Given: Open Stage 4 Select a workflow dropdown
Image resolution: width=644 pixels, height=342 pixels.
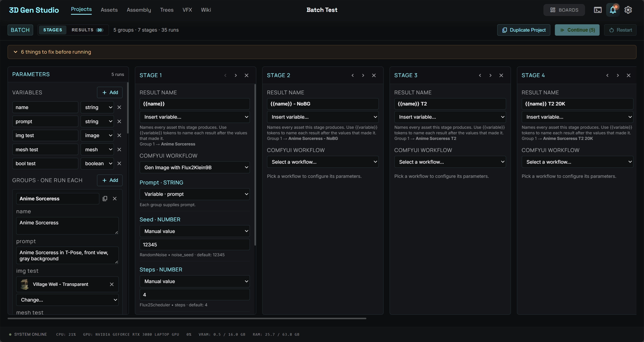Looking at the screenshot, I should pyautogui.click(x=578, y=162).
